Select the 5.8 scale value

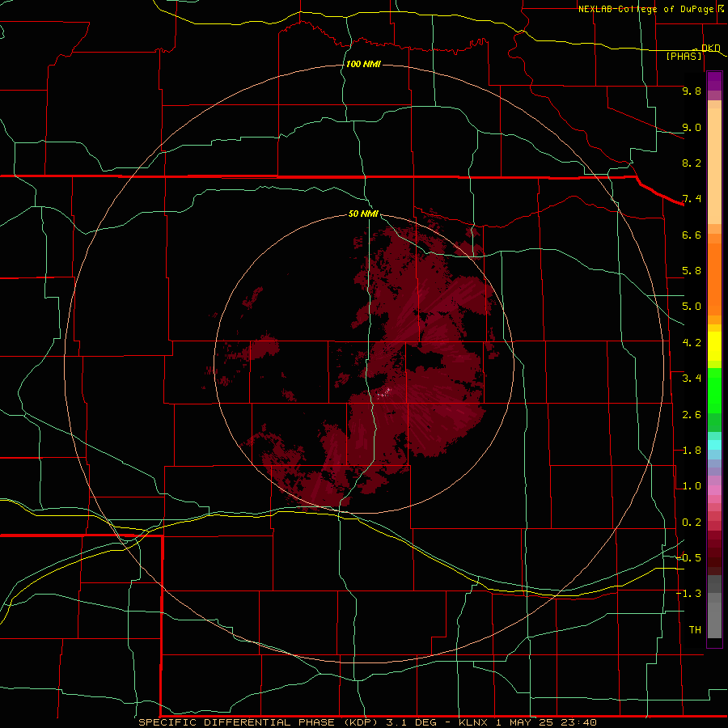pos(692,271)
